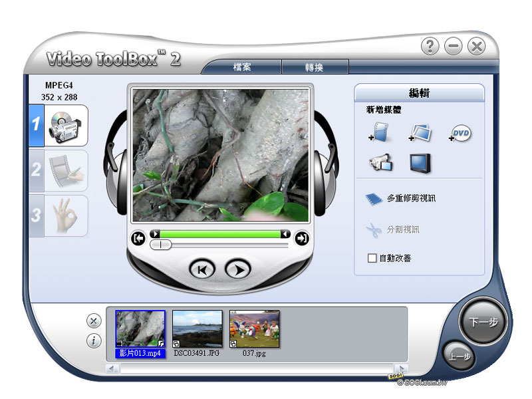Click 分割視訊 split video scissors
The height and width of the screenshot is (399, 532).
pyautogui.click(x=393, y=230)
